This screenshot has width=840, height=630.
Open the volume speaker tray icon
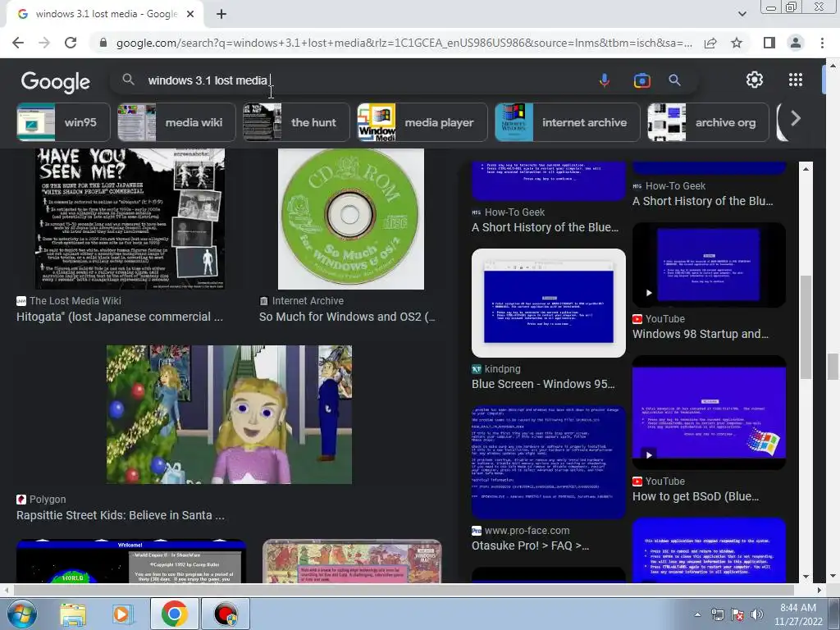point(756,614)
